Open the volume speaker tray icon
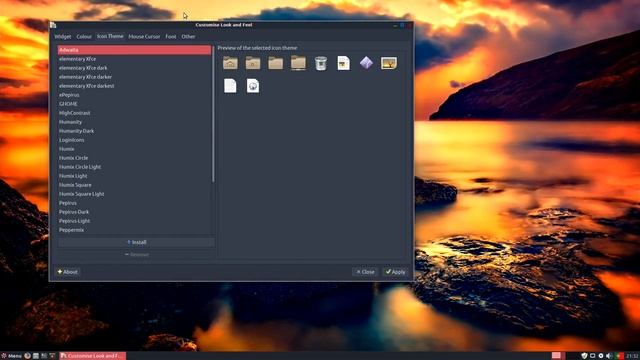 point(609,356)
